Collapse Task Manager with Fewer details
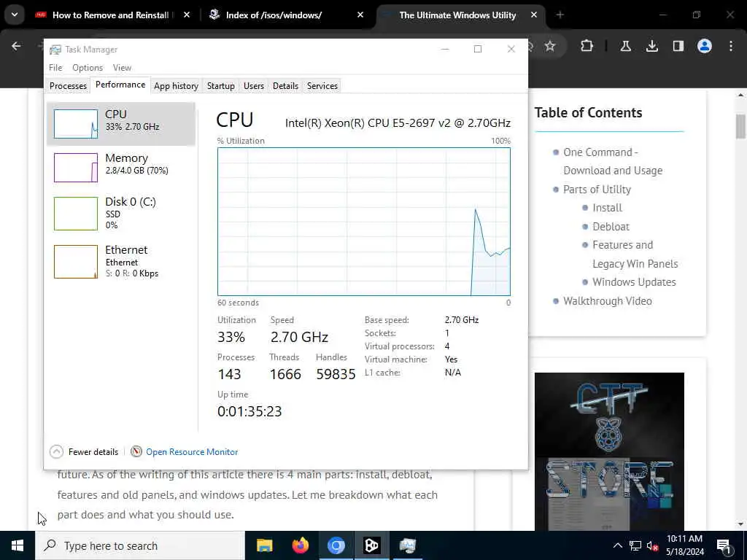The image size is (747, 560). pyautogui.click(x=84, y=451)
